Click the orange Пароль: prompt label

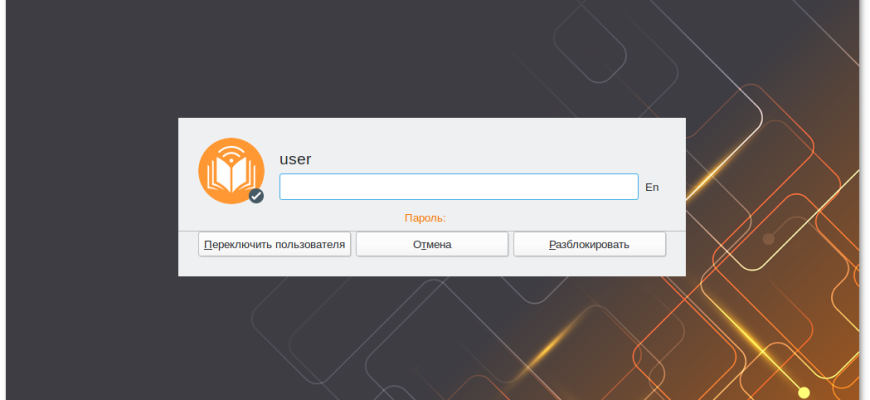[x=425, y=217]
